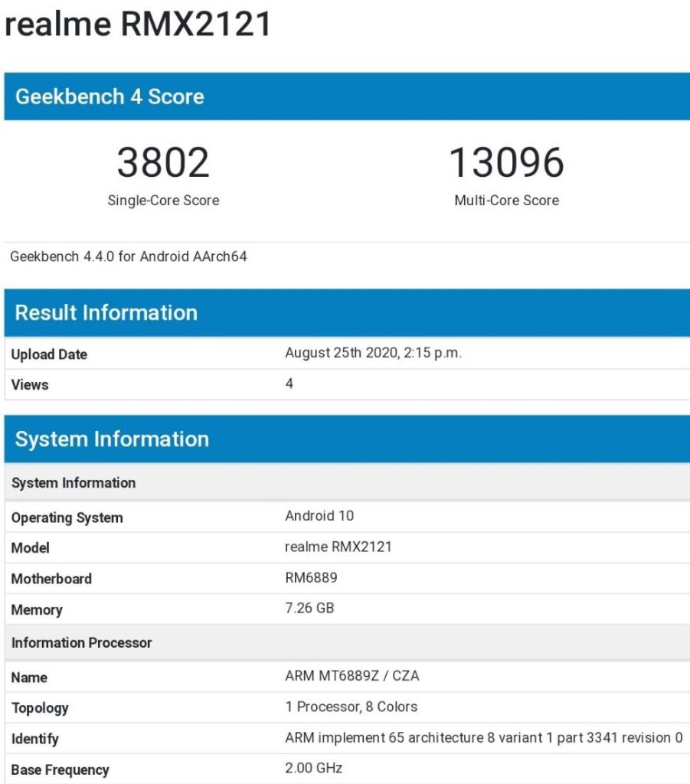690x784 pixels.
Task: Click the single-core score 3802
Action: click(163, 162)
